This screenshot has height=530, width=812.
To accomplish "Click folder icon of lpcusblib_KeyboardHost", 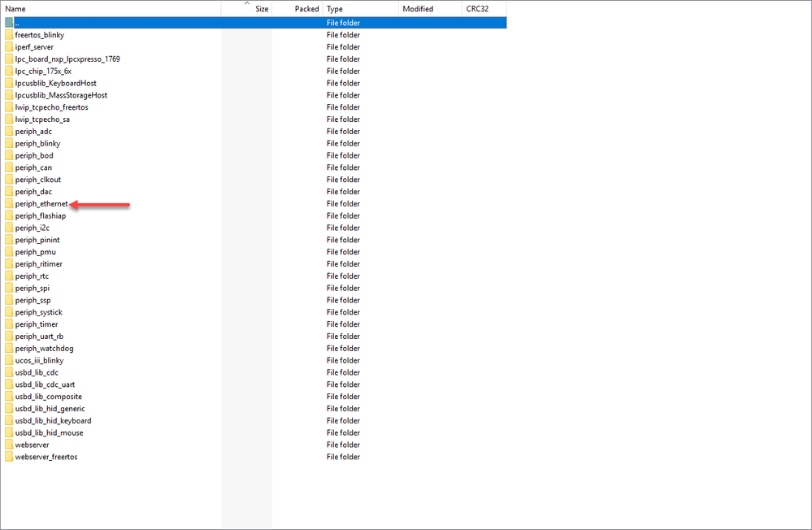I will point(9,83).
